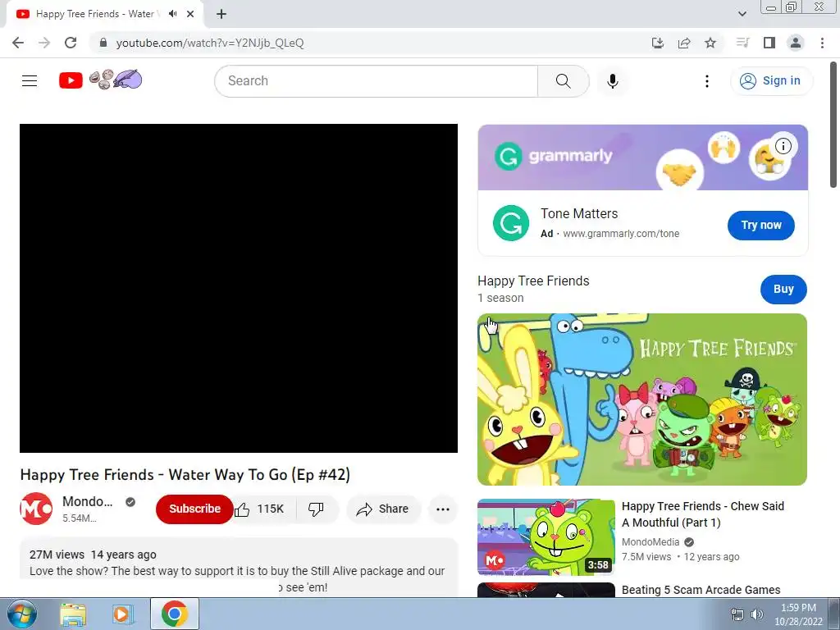Click the taskbar clock showing 1:59 PM
Image resolution: width=840 pixels, height=630 pixels.
click(798, 614)
